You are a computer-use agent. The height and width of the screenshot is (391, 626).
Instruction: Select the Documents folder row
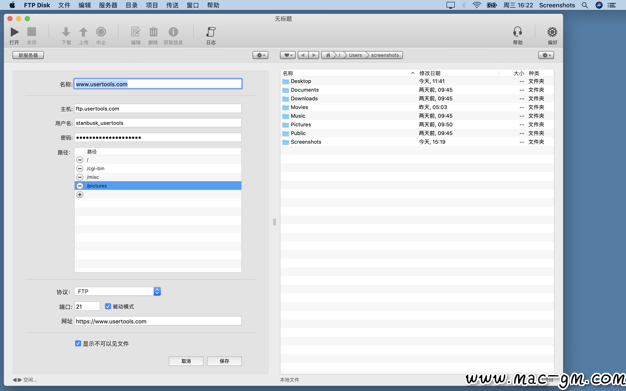coord(417,90)
